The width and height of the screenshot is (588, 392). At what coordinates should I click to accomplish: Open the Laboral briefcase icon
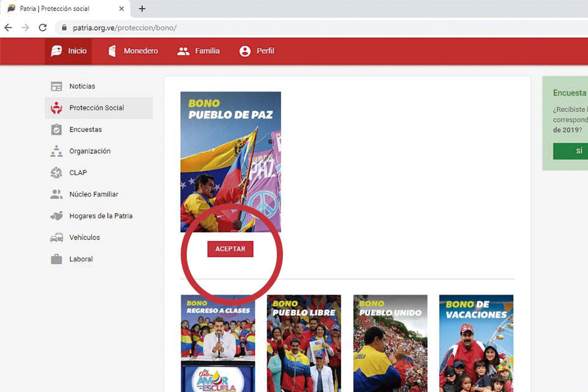(56, 259)
